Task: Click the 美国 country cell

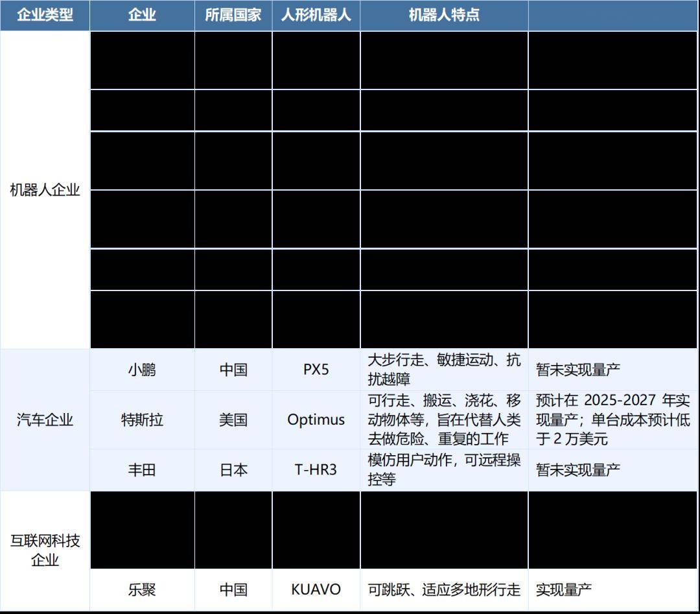Action: pyautogui.click(x=233, y=419)
